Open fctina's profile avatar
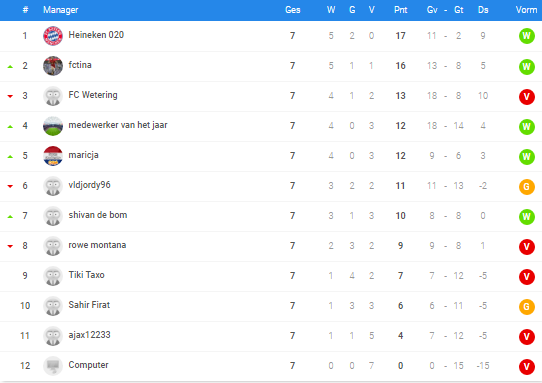This screenshot has width=542, height=383. point(53,66)
